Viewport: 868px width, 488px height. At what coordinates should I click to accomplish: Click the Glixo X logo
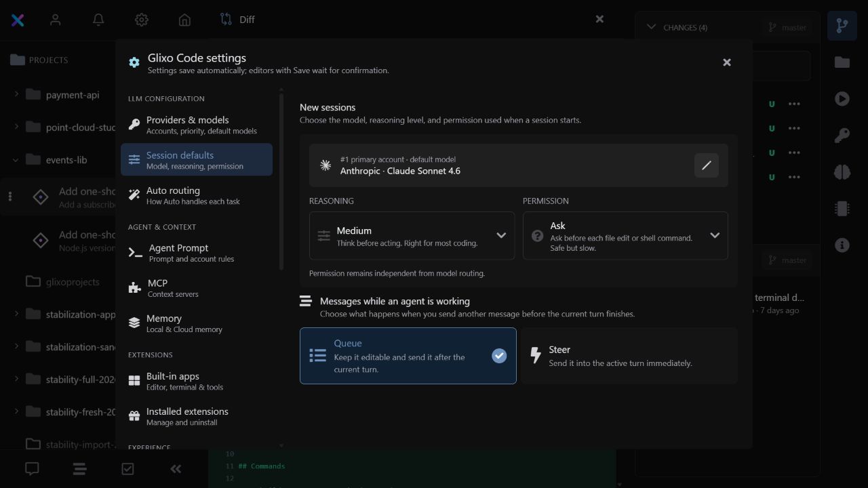pos(18,20)
